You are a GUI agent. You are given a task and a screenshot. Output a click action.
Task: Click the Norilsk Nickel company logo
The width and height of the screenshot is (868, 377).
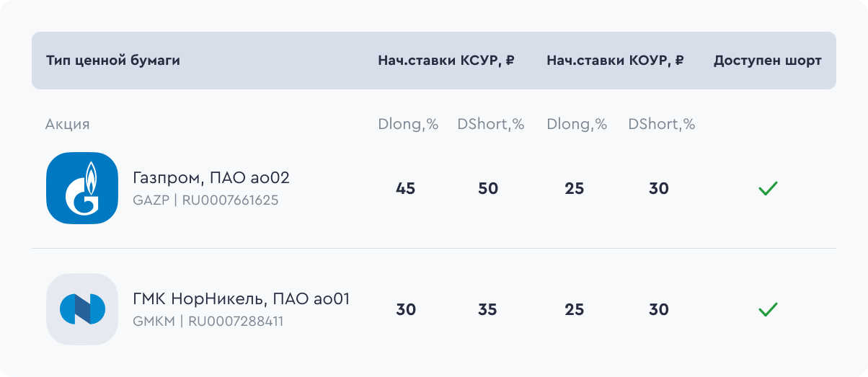click(x=81, y=309)
